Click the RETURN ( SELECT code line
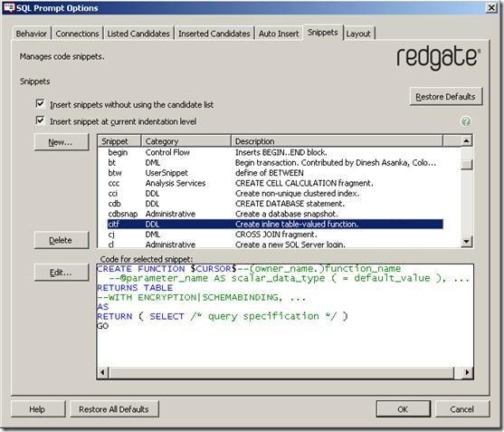This screenshot has width=504, height=432. [223, 316]
